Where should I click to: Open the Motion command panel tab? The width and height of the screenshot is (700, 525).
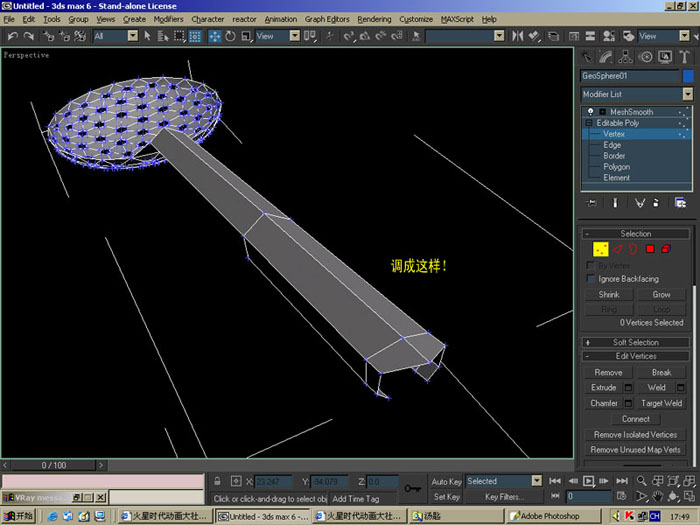(x=646, y=57)
